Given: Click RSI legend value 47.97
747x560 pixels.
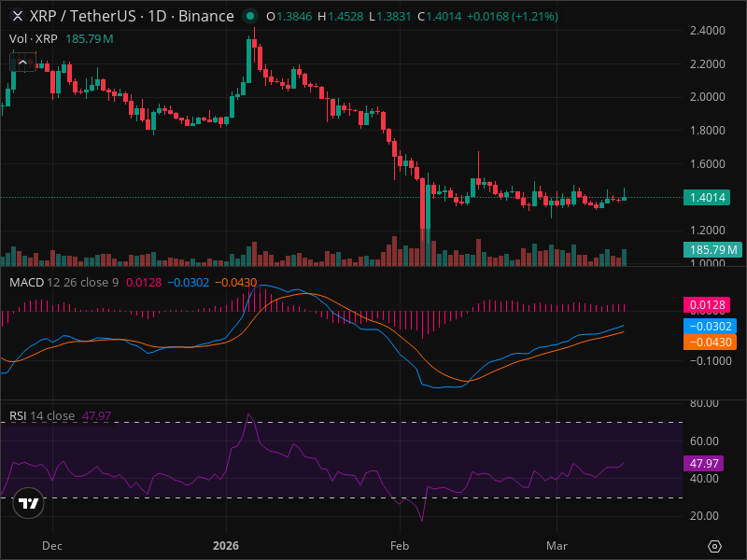Looking at the screenshot, I should (96, 415).
